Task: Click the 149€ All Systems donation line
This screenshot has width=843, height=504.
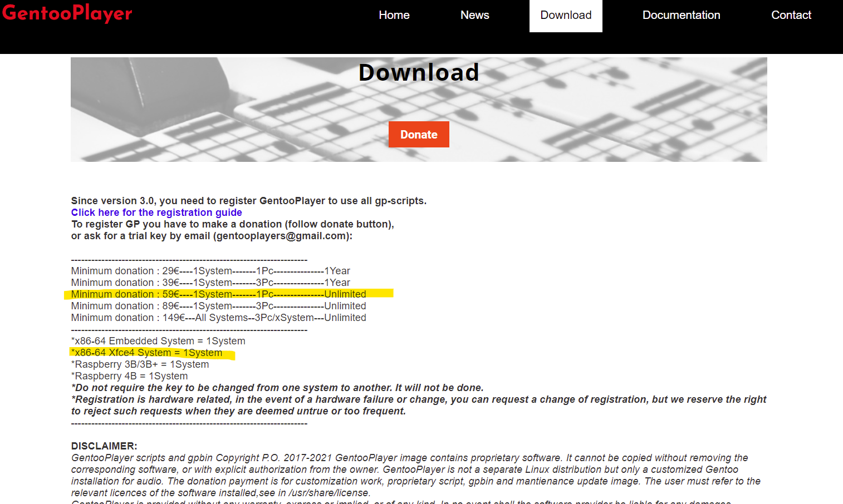Action: [x=219, y=318]
